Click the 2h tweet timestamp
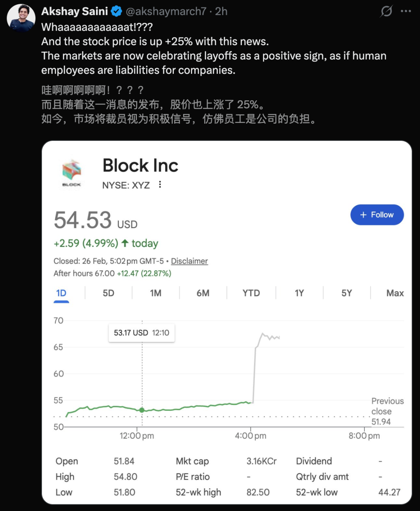420x511 pixels. click(221, 11)
